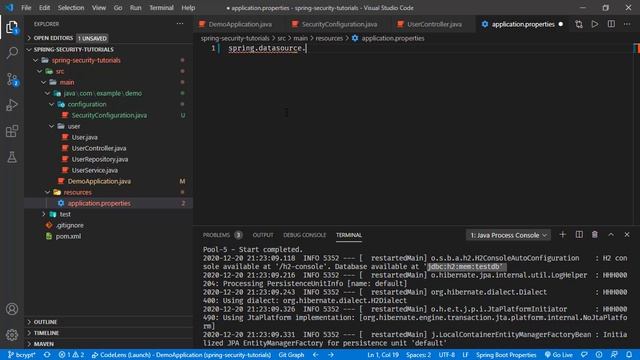Open Git Graph from status bar
This screenshot has height=360, width=640.
[x=291, y=355]
